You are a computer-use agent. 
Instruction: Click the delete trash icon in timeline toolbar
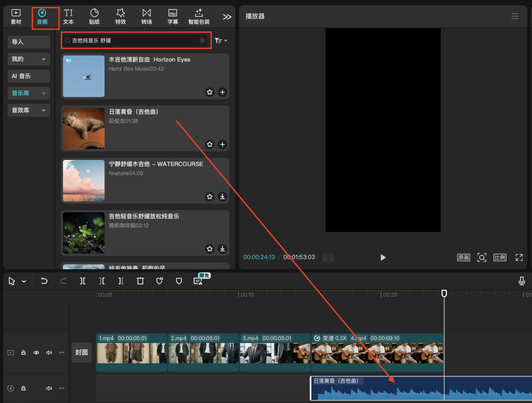(x=140, y=281)
